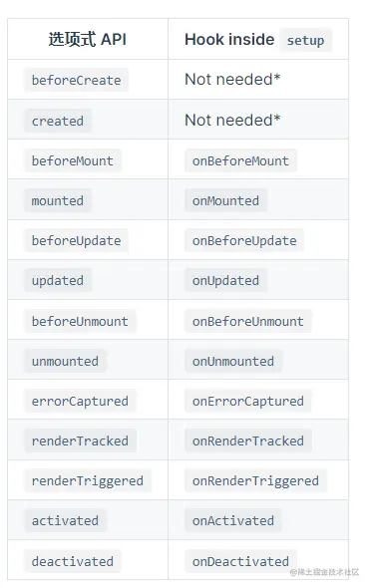Click Not needed* beside beforeCreate
371x588 pixels.
pyautogui.click(x=232, y=80)
